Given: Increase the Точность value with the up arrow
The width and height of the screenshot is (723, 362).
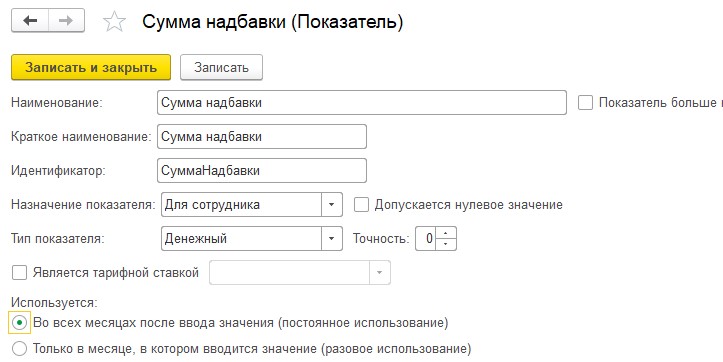Looking at the screenshot, I should pos(445,232).
